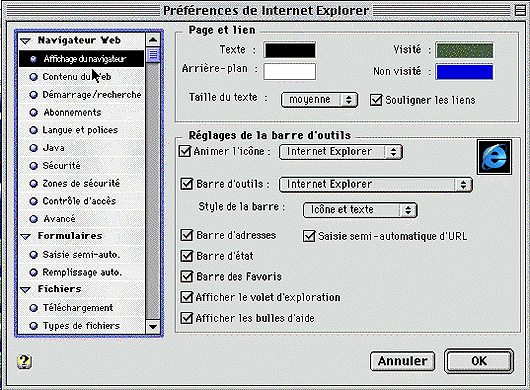This screenshot has width=530, height=390.
Task: Select Contenu du Web category
Action: (81, 77)
